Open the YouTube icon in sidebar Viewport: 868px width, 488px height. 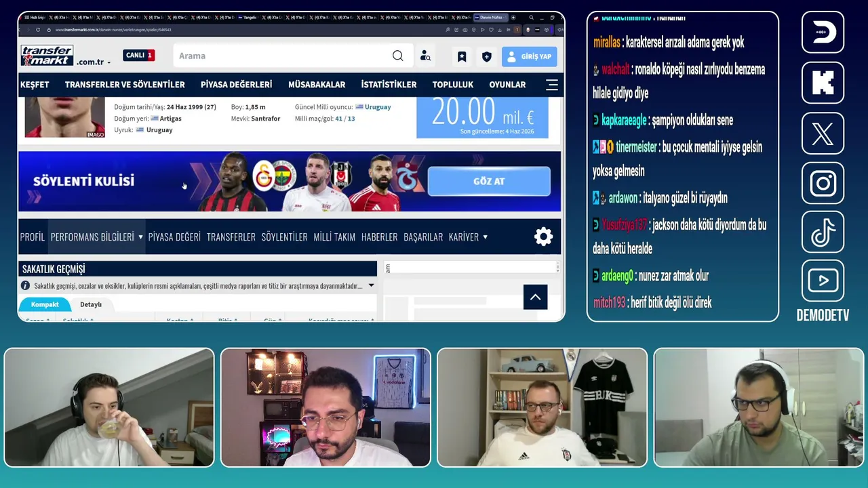point(823,281)
